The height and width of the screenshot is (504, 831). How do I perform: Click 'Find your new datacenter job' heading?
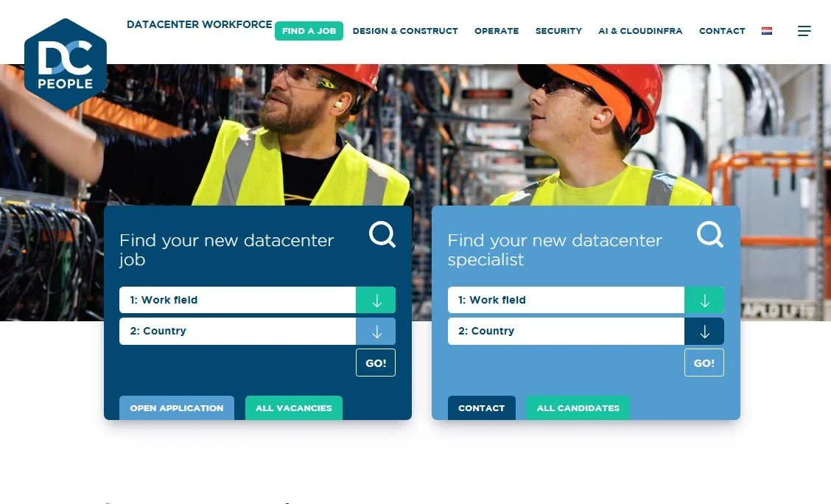[x=226, y=250]
